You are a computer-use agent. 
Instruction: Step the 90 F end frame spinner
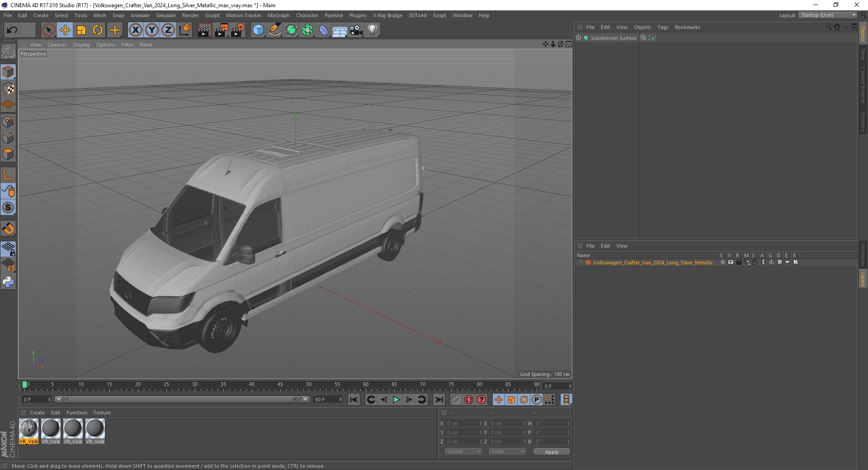click(x=340, y=399)
